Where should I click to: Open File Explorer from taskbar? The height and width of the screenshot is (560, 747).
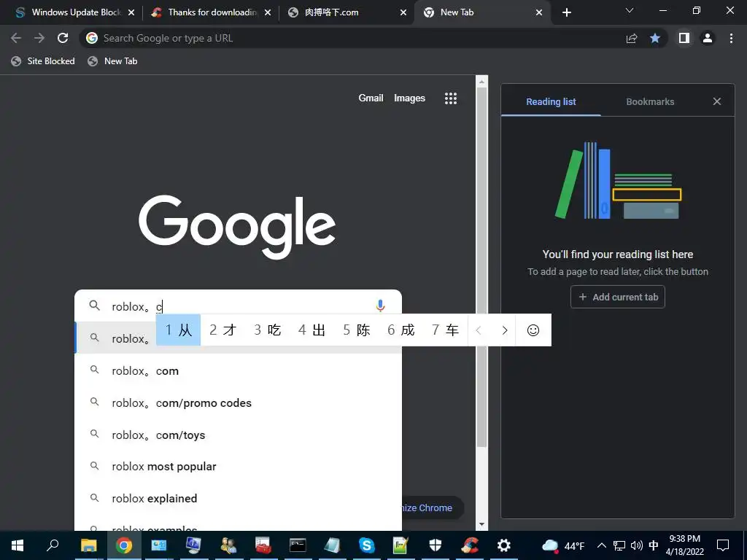point(88,545)
